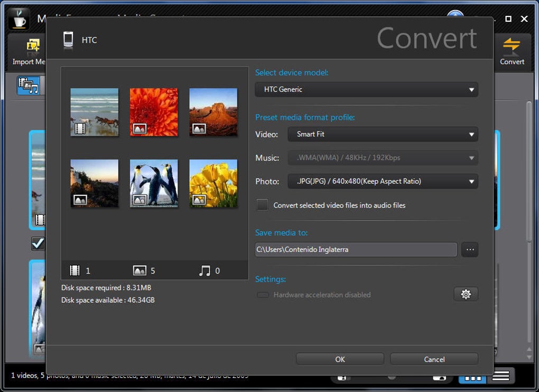
Task: Switch to thumbnail grid view
Action: coord(473,378)
